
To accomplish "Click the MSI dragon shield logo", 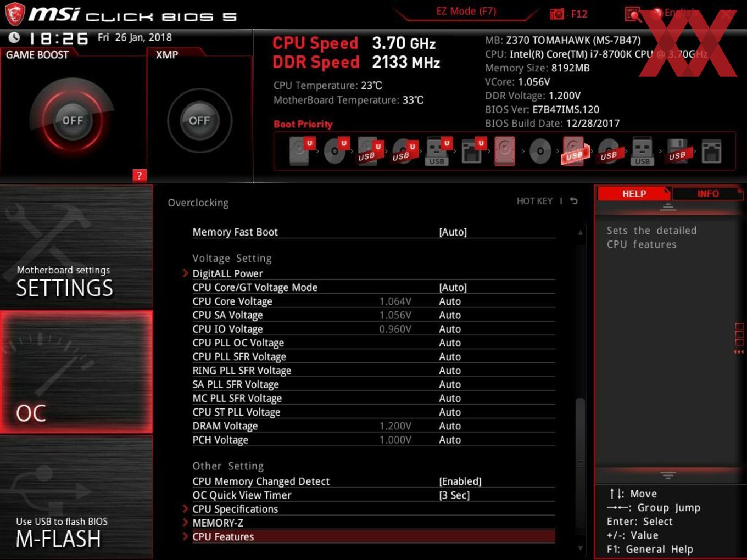I will pyautogui.click(x=15, y=14).
